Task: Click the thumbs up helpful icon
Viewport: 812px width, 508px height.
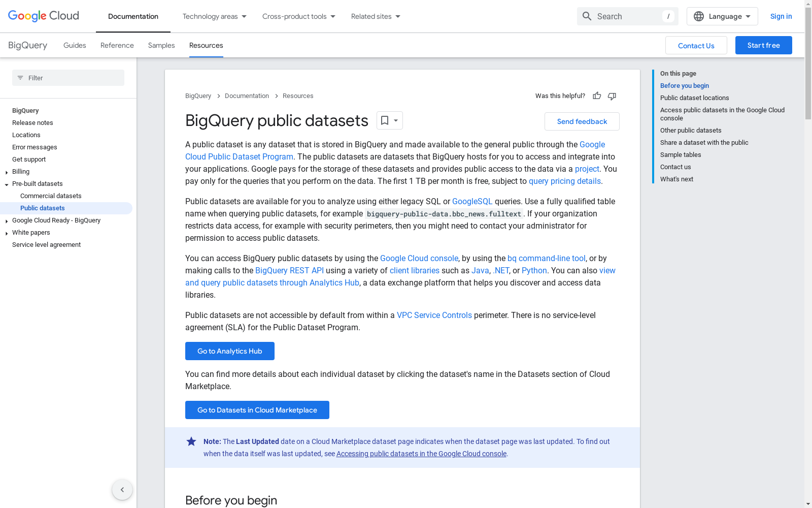Action: point(597,96)
